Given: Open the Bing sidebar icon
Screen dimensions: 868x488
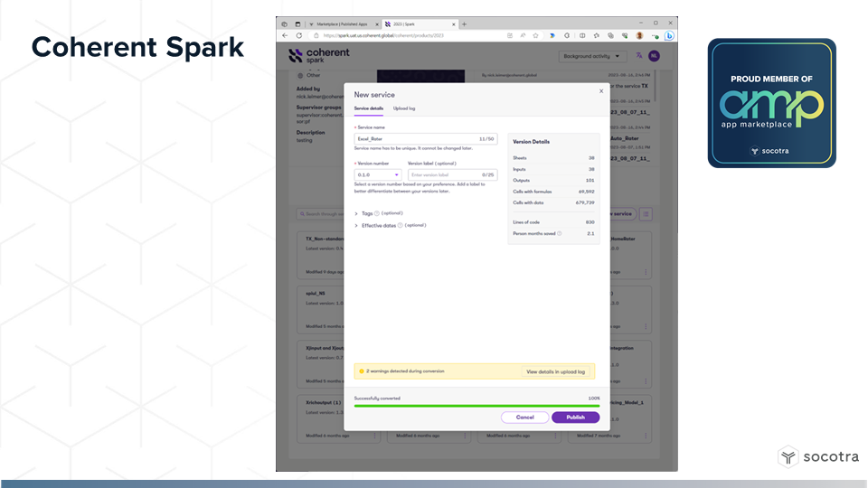Looking at the screenshot, I should pyautogui.click(x=669, y=35).
